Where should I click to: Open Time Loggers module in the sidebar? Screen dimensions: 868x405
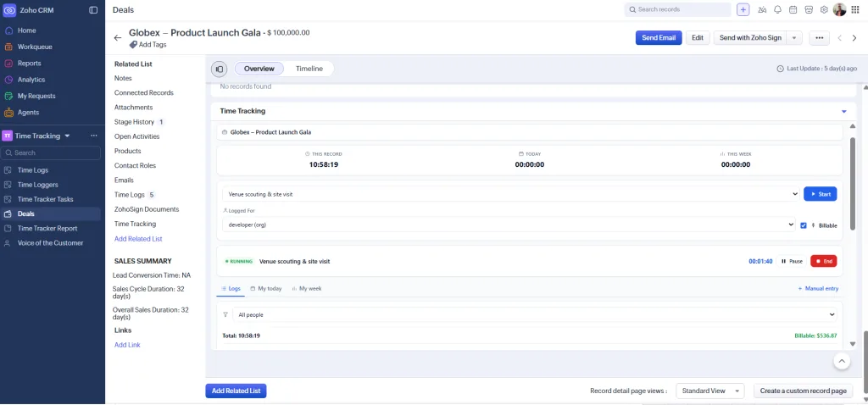click(37, 185)
